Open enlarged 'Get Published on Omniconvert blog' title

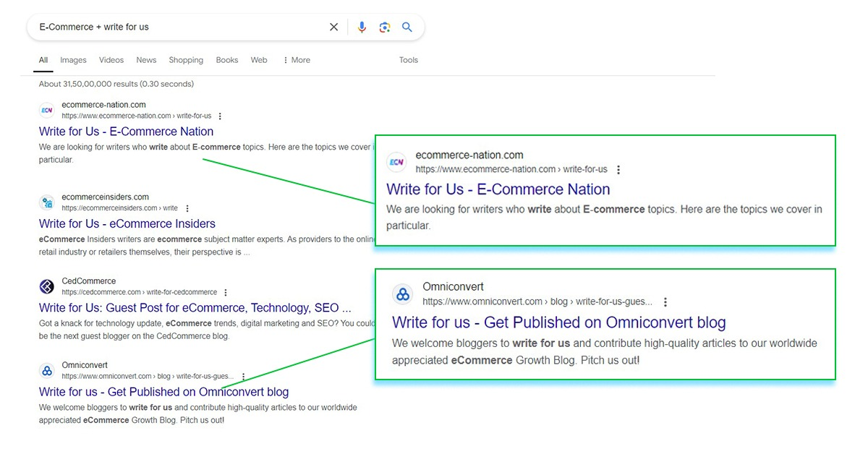559,322
